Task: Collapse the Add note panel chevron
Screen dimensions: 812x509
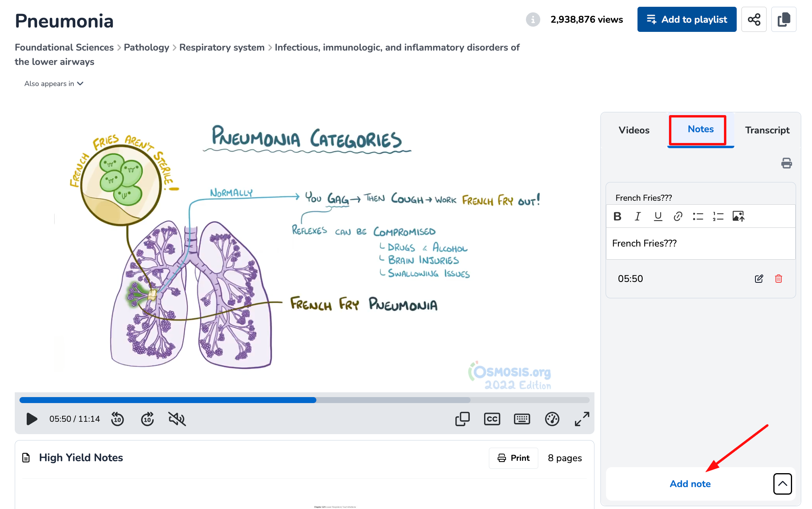Action: tap(782, 484)
